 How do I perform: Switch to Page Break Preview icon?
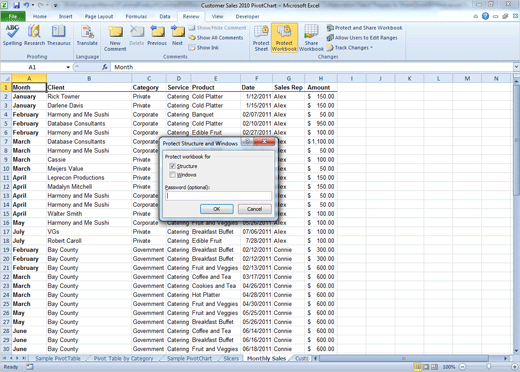click(x=434, y=367)
